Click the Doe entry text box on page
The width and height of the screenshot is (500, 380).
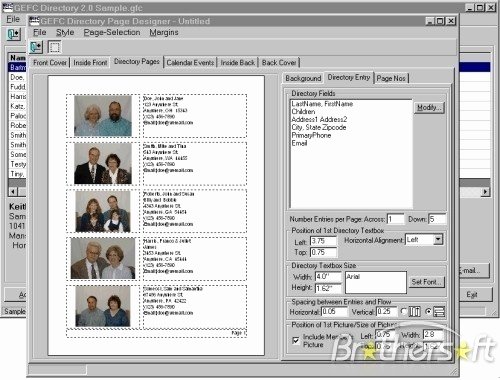(195, 116)
